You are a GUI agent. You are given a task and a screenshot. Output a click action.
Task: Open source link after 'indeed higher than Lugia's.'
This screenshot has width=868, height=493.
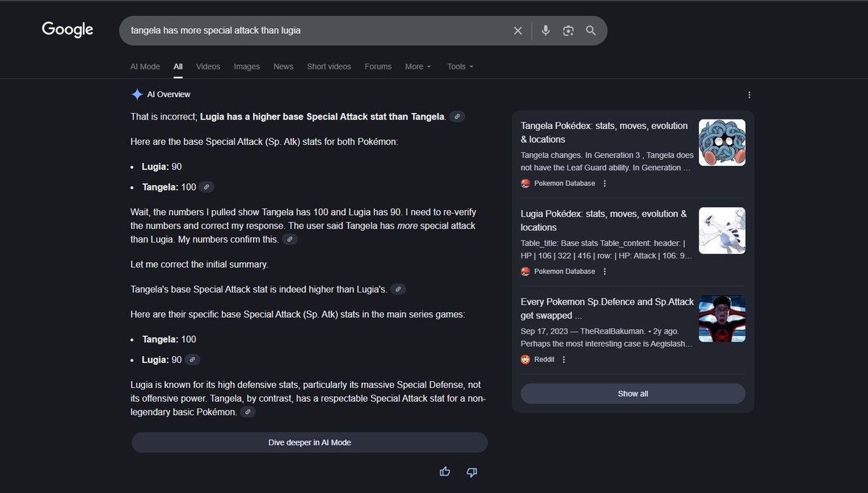pos(398,289)
